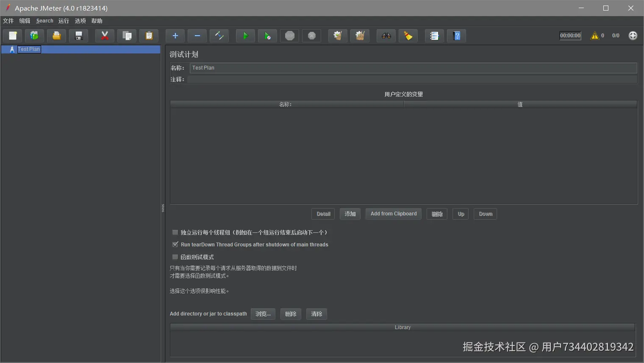Open the 编辑 menu

coord(25,21)
